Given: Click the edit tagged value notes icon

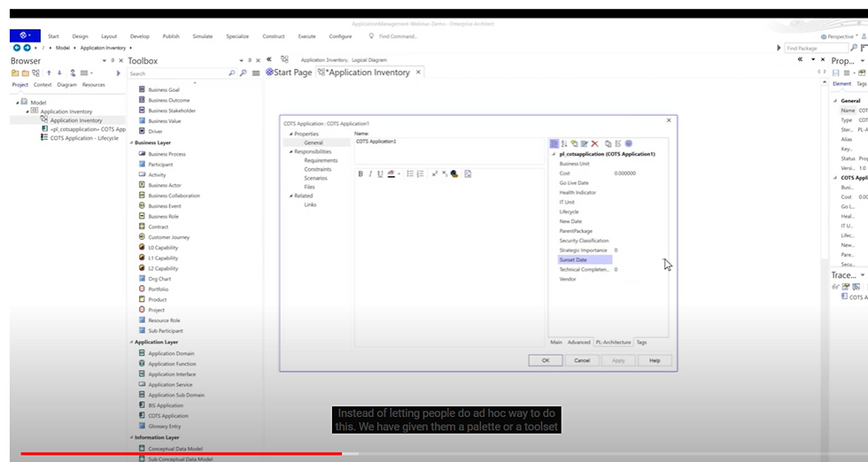Looking at the screenshot, I should pyautogui.click(x=585, y=144).
